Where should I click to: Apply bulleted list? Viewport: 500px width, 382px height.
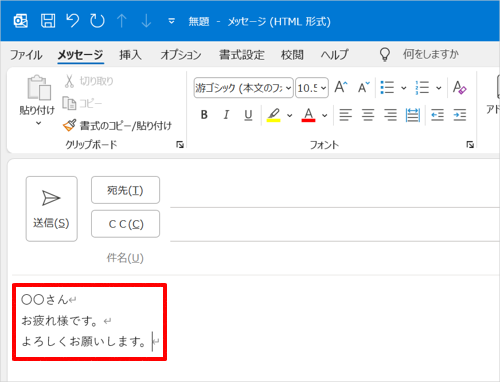387,88
